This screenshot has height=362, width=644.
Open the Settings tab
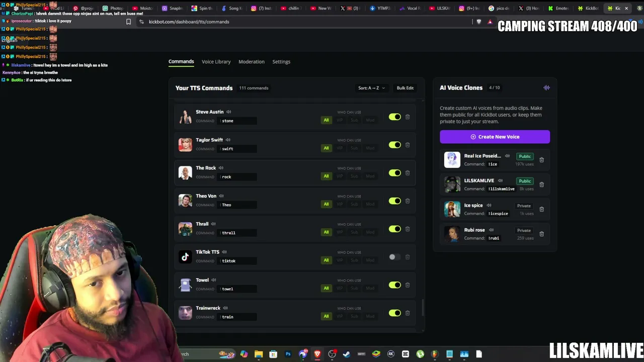[x=281, y=61]
